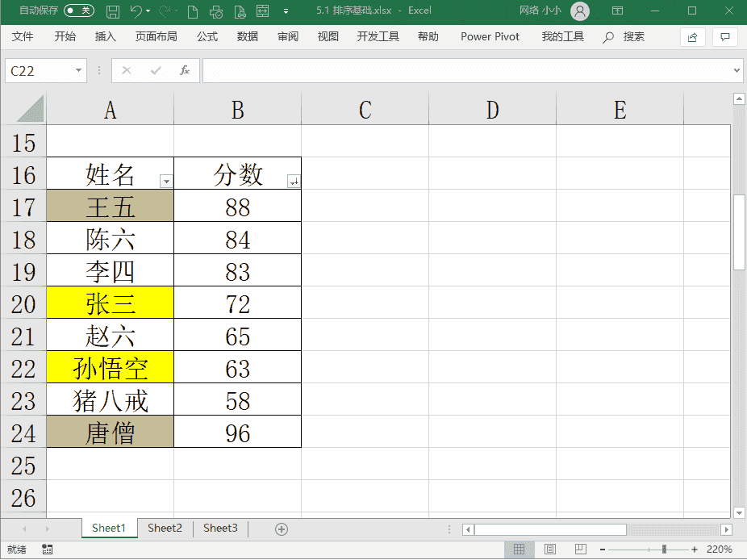This screenshot has width=747, height=560.
Task: Toggle the AutoSave (自动保存) switch
Action: click(79, 10)
